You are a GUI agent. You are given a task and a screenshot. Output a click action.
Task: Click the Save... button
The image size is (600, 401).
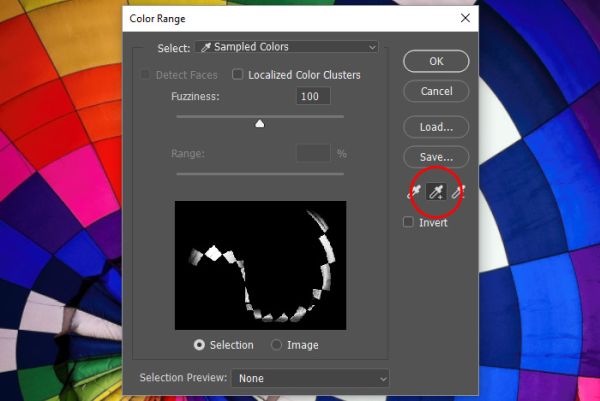[436, 157]
